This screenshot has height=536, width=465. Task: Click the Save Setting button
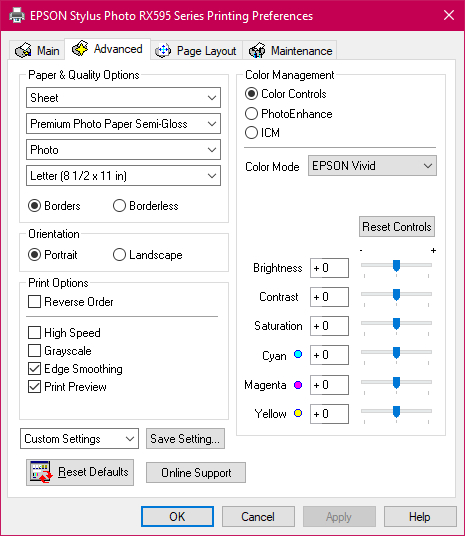click(185, 439)
